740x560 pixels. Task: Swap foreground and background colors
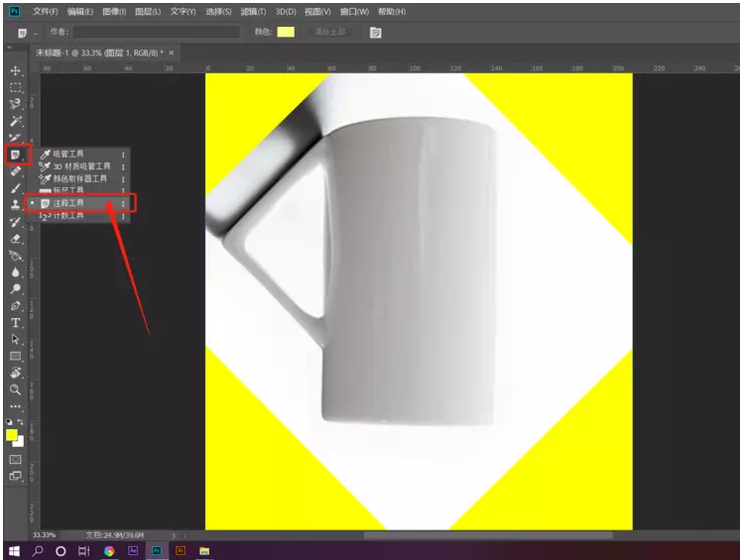tap(22, 423)
